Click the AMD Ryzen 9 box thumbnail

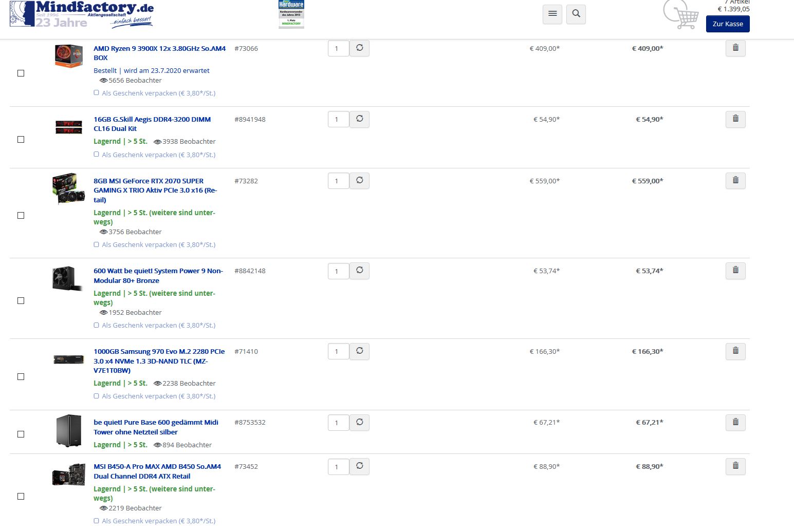[x=69, y=56]
